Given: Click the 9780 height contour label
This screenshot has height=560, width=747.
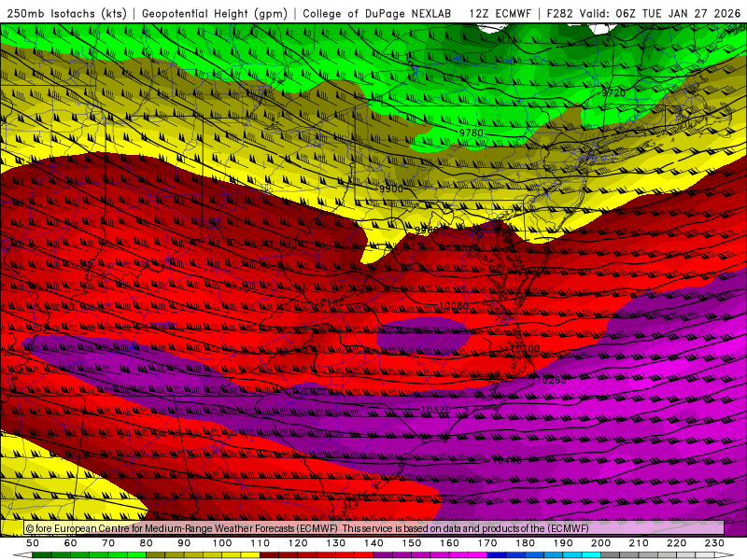Looking at the screenshot, I should pyautogui.click(x=472, y=133).
